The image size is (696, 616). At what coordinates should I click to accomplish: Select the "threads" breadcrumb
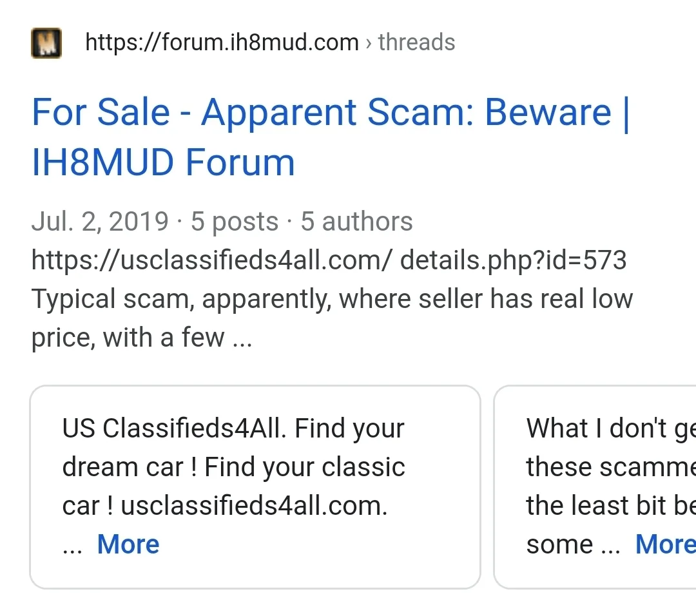(x=416, y=43)
